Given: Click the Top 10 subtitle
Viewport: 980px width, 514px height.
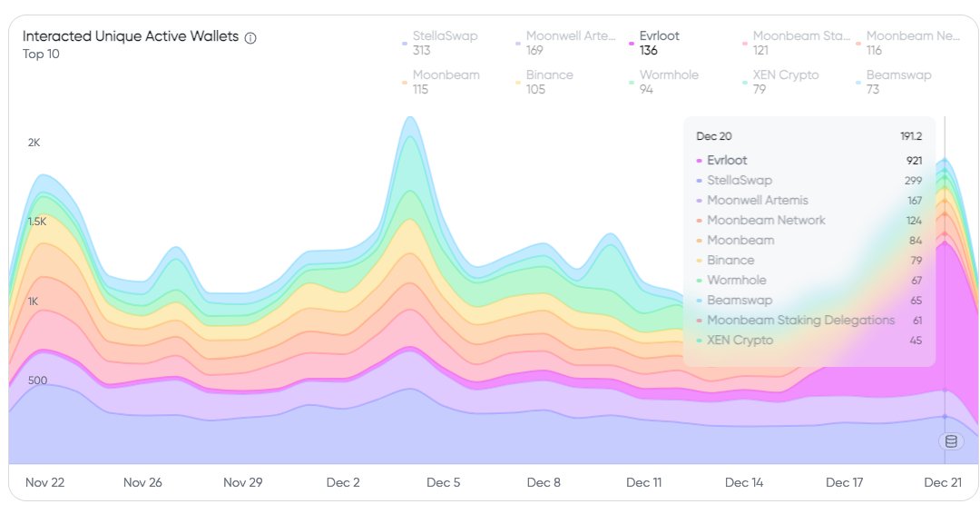Looking at the screenshot, I should coord(41,54).
